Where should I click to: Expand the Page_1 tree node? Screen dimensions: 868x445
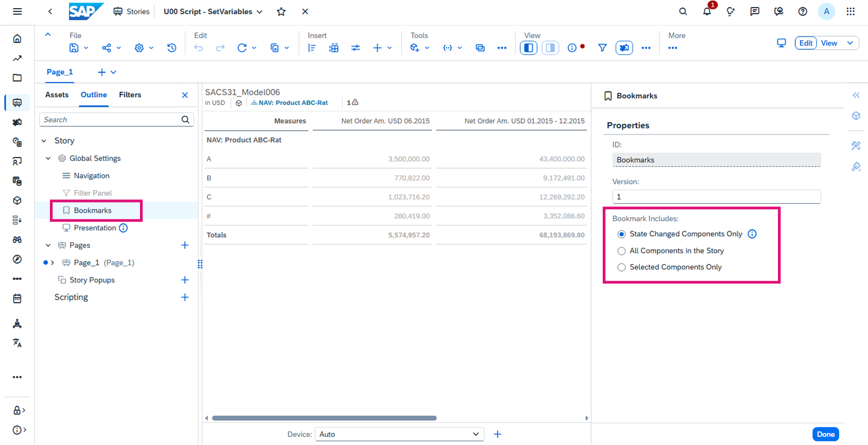point(53,263)
